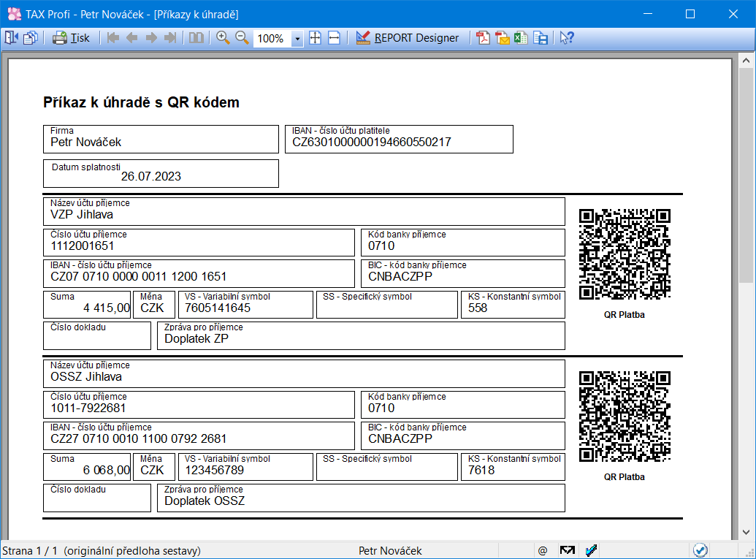Click the envelope icon in status bar
The width and height of the screenshot is (756, 559).
[567, 550]
